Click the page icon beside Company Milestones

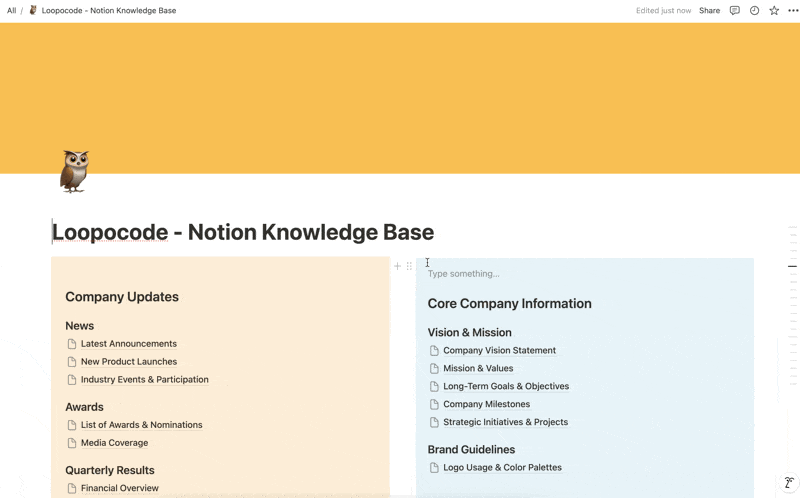coord(434,404)
